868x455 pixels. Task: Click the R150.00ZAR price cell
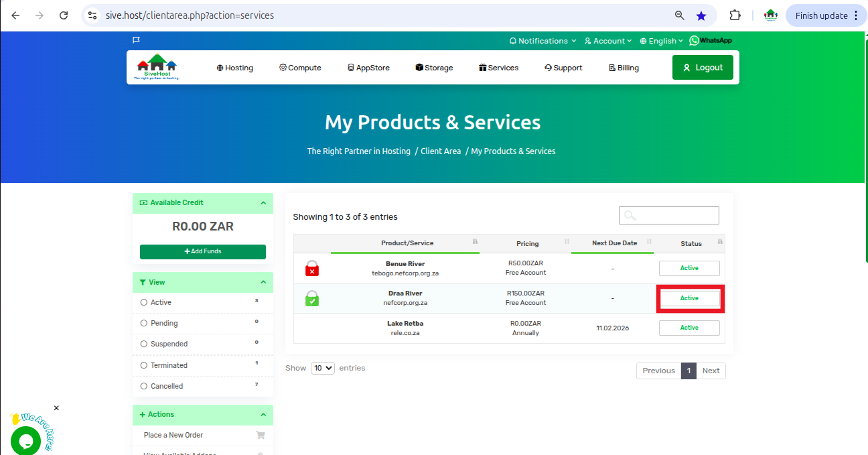526,294
